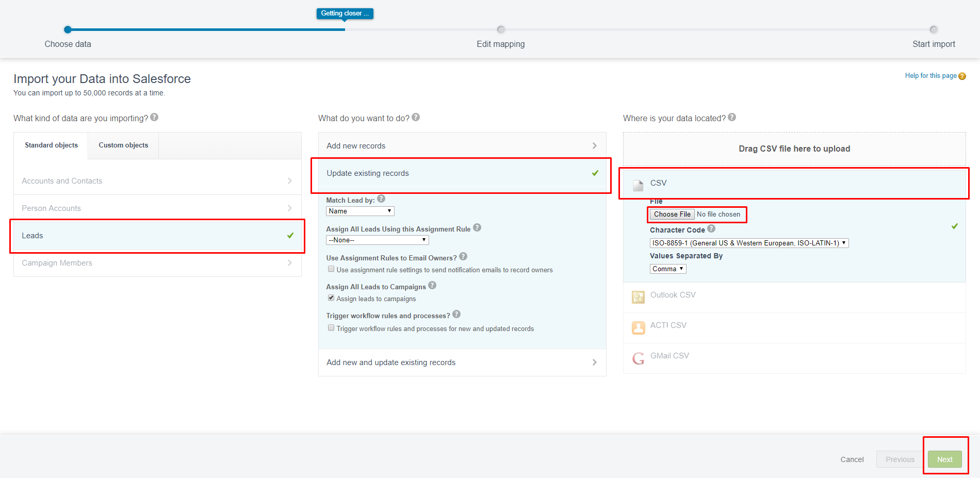Select GMail CSV source option
The width and height of the screenshot is (980, 478).
[794, 358]
